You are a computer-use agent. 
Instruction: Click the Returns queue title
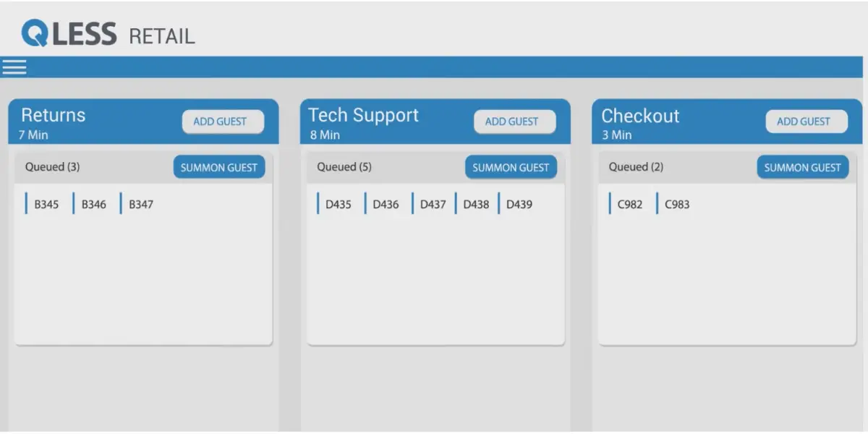pyautogui.click(x=53, y=115)
